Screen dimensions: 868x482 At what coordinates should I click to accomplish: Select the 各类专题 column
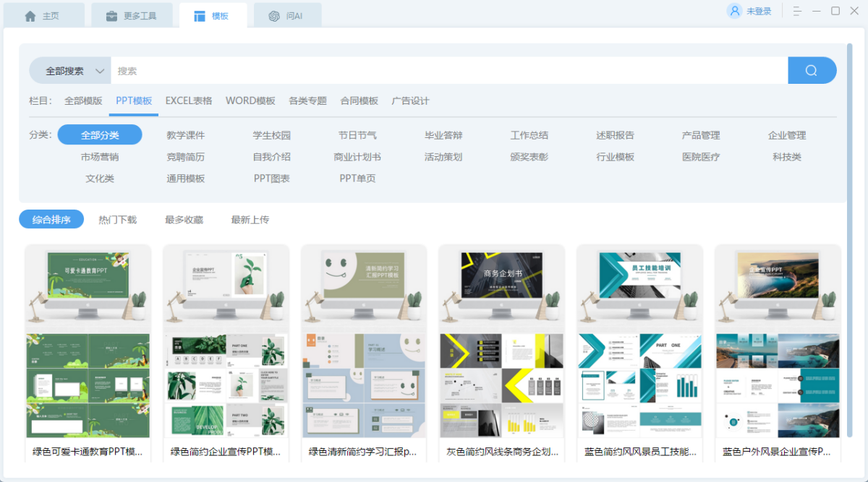308,101
